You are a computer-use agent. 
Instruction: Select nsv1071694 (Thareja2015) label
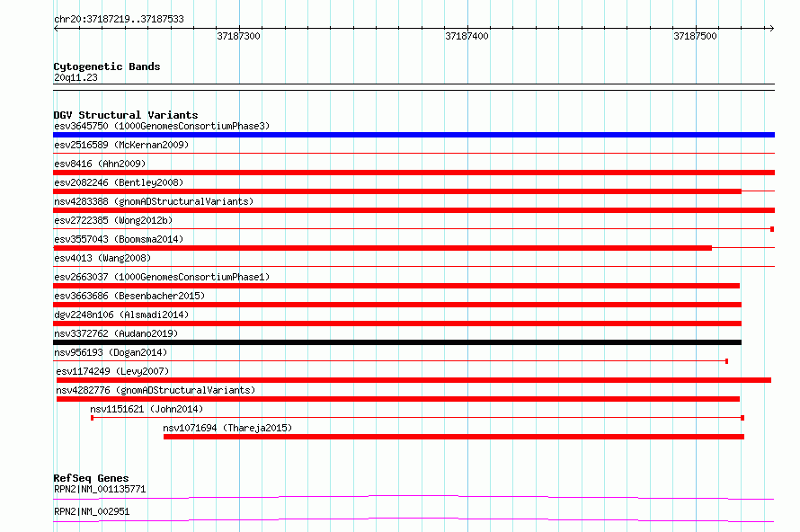pos(227,428)
